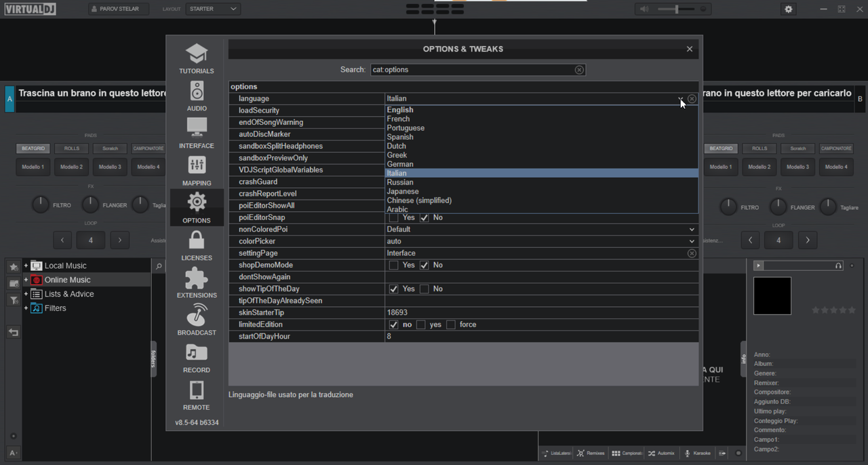Collapse the language dropdown arrow
Viewport: 868px width, 465px height.
pos(680,99)
